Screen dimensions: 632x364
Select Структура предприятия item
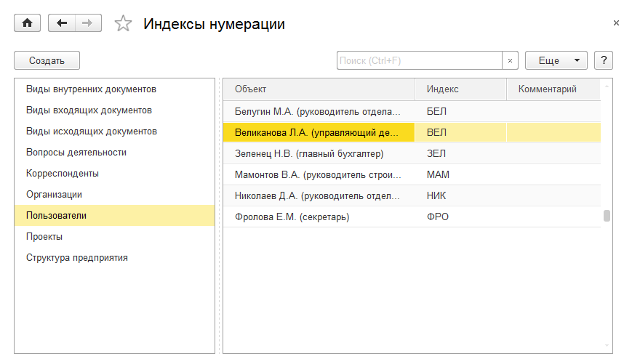(77, 258)
